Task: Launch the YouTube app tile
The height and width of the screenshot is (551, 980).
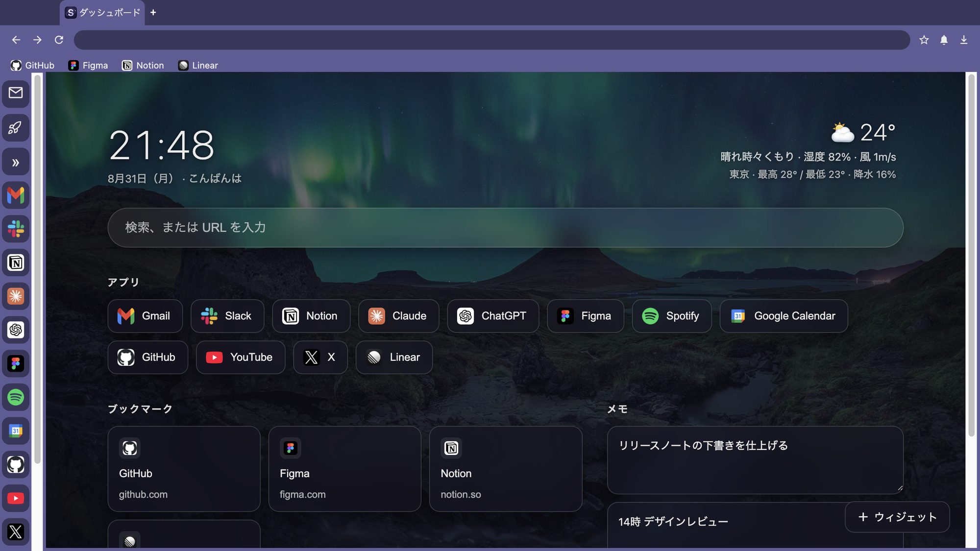Action: pos(241,358)
